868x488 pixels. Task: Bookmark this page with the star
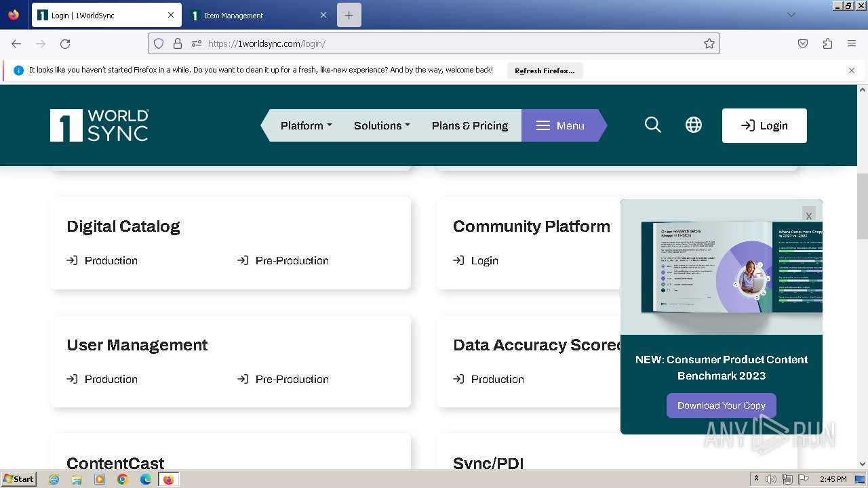pyautogui.click(x=709, y=43)
